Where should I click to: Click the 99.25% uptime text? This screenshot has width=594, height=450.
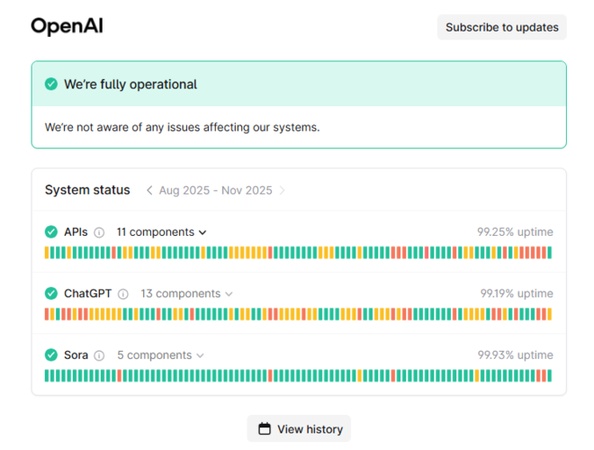[x=515, y=232]
